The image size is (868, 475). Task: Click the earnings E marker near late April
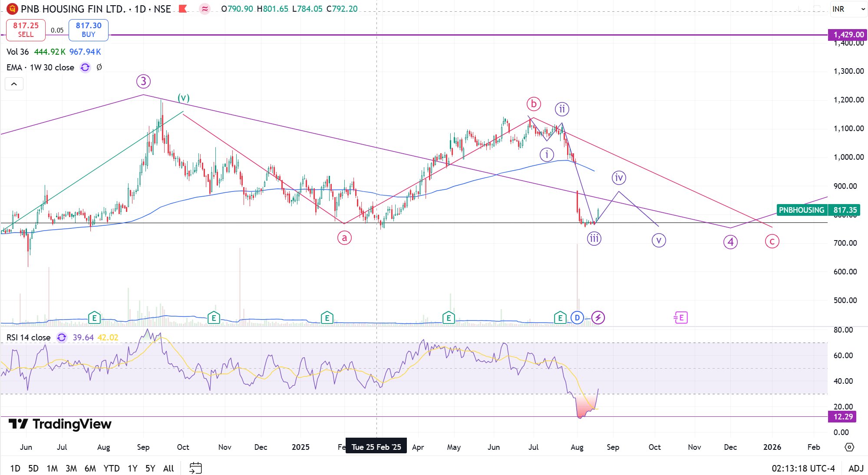(x=449, y=318)
